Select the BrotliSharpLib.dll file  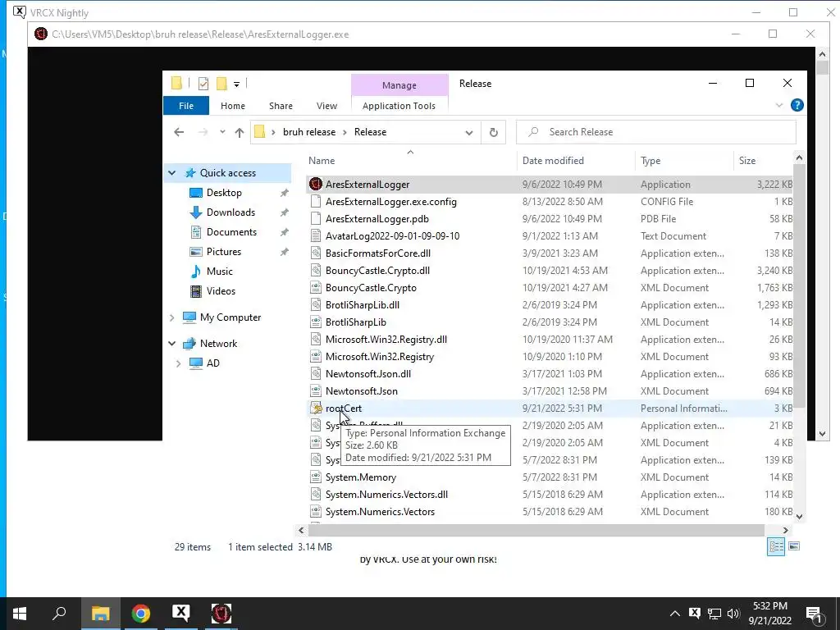tap(550, 305)
